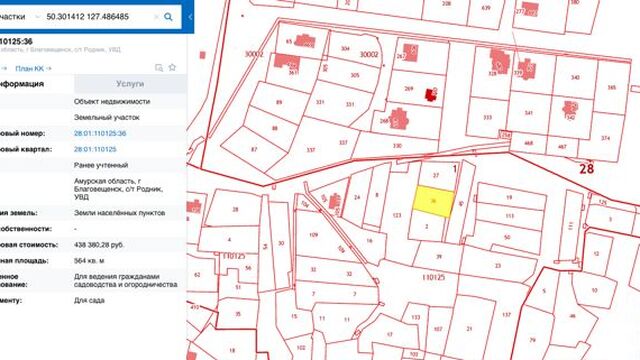Select parcel 88 on the map
Image resolution: width=640 pixels, height=360 pixels.
(x=275, y=128)
